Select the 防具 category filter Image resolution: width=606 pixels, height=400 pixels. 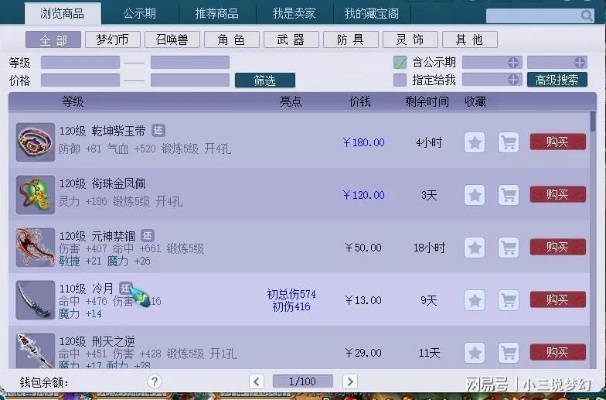point(351,39)
